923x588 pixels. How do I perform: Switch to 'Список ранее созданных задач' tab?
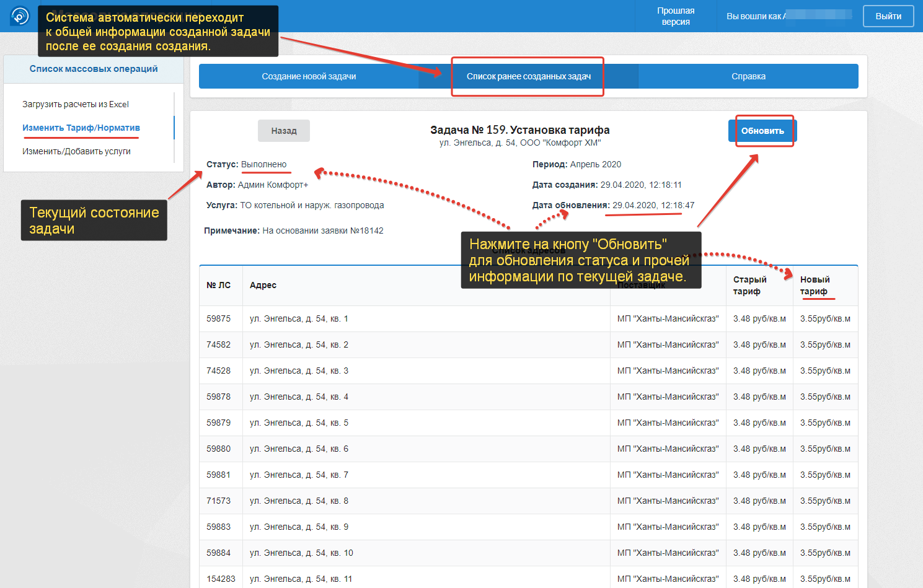[528, 76]
